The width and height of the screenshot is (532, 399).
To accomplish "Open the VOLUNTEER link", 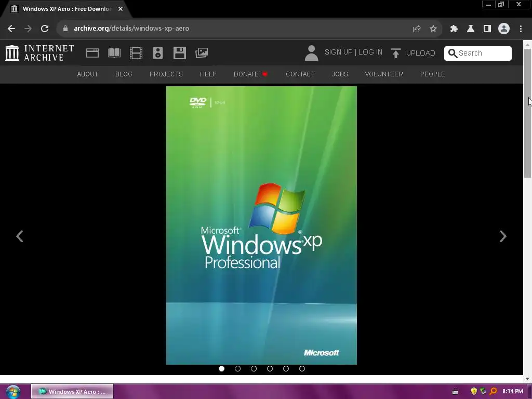I will coord(384,74).
